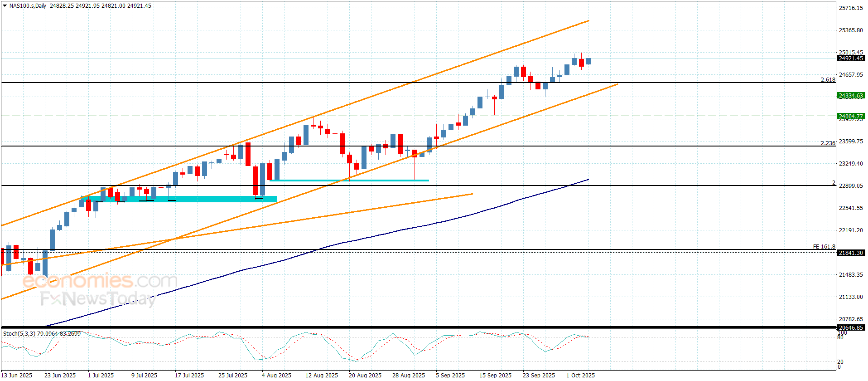Screen dimensions: 868x381
Task: Click the 22899.05 price axis value
Action: point(851,186)
